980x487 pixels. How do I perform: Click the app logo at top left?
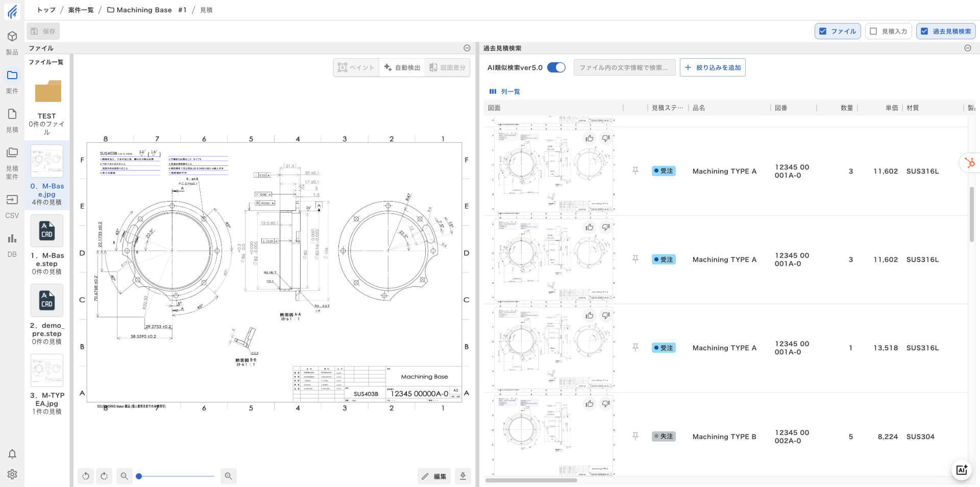[12, 11]
